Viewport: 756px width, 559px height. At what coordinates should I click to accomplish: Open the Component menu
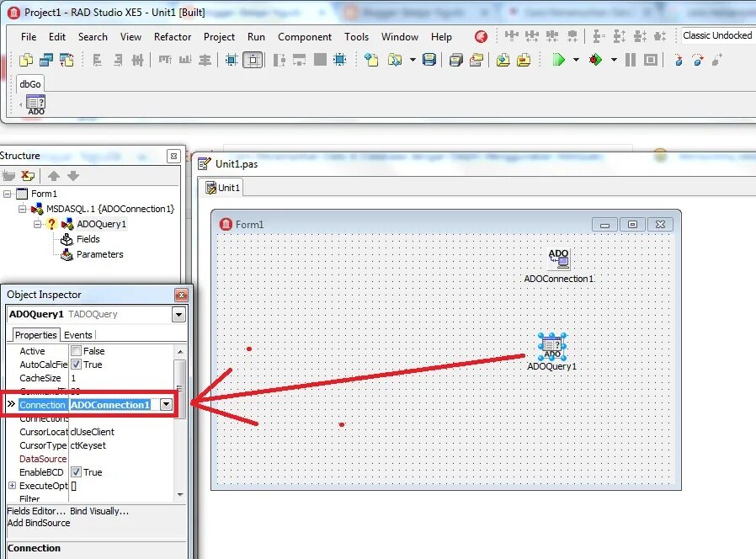pyautogui.click(x=305, y=37)
